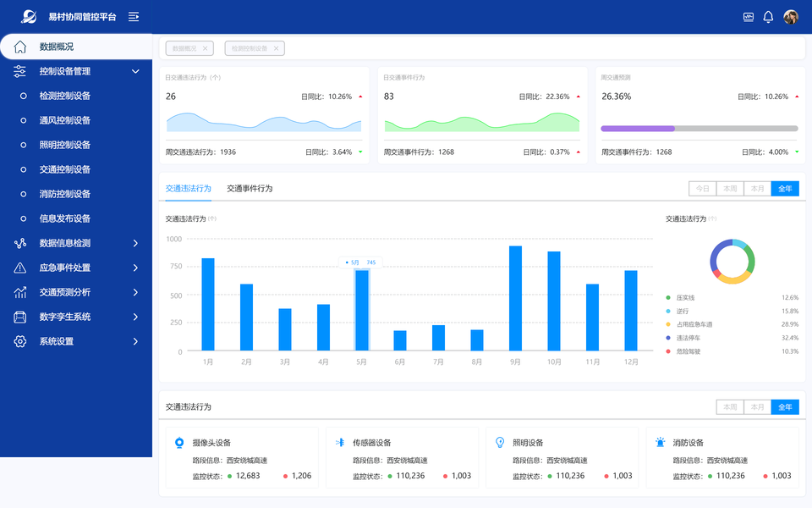Viewport: 812px width, 508px height.
Task: Close the 检测控制设备 page tag
Action: 276,48
